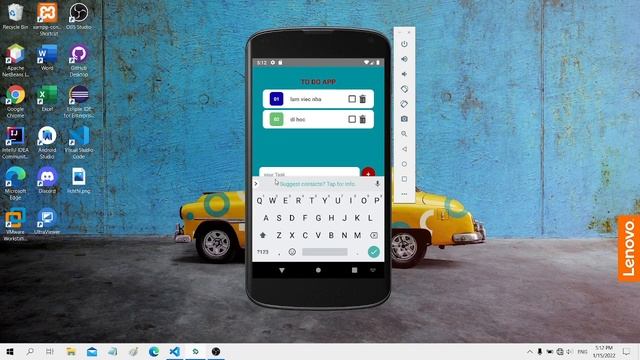
Task: Tap the green 02 badge of the second task
Action: tap(276, 119)
